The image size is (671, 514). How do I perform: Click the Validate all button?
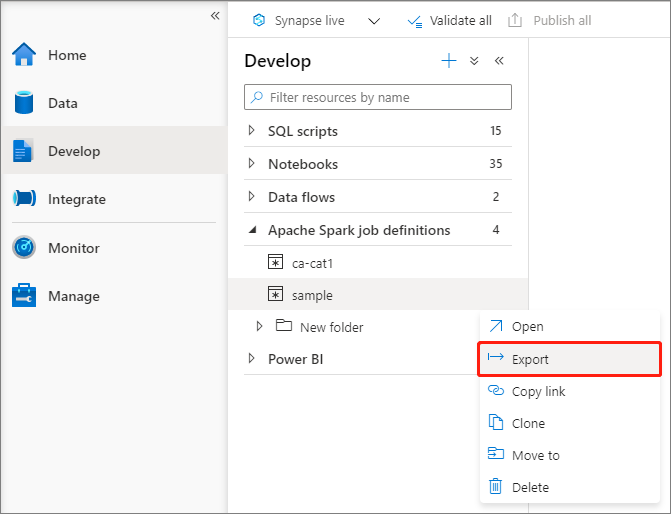(x=450, y=20)
